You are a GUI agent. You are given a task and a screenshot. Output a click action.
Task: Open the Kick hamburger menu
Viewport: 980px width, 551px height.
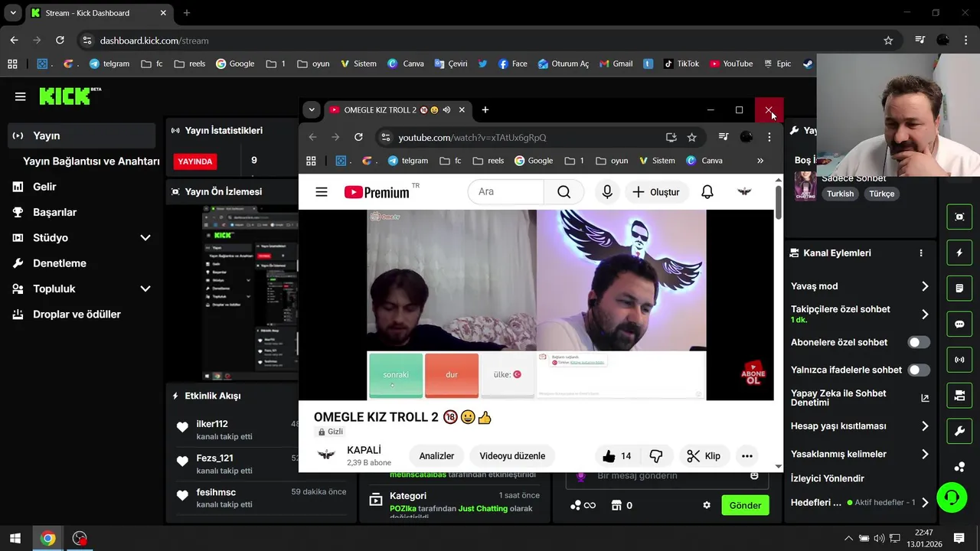pos(20,96)
